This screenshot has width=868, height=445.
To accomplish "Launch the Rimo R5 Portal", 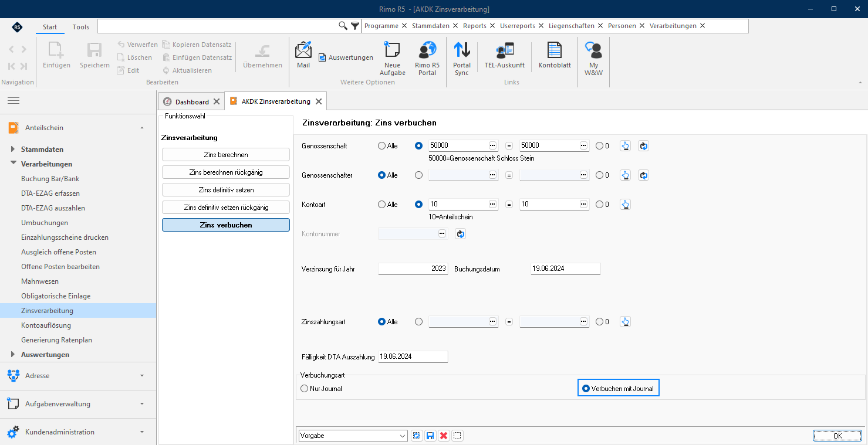I will click(x=427, y=58).
